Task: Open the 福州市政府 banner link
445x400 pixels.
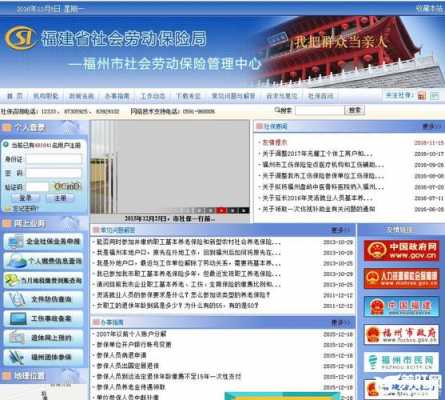Action: (401, 334)
